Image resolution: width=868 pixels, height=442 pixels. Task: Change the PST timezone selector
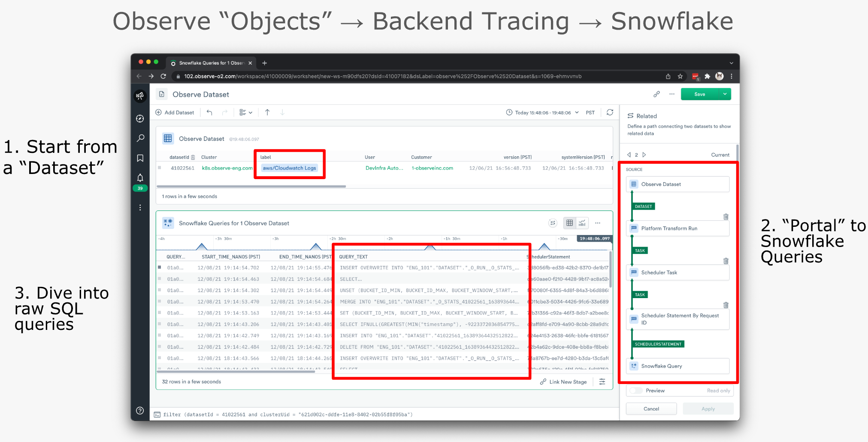tap(590, 113)
